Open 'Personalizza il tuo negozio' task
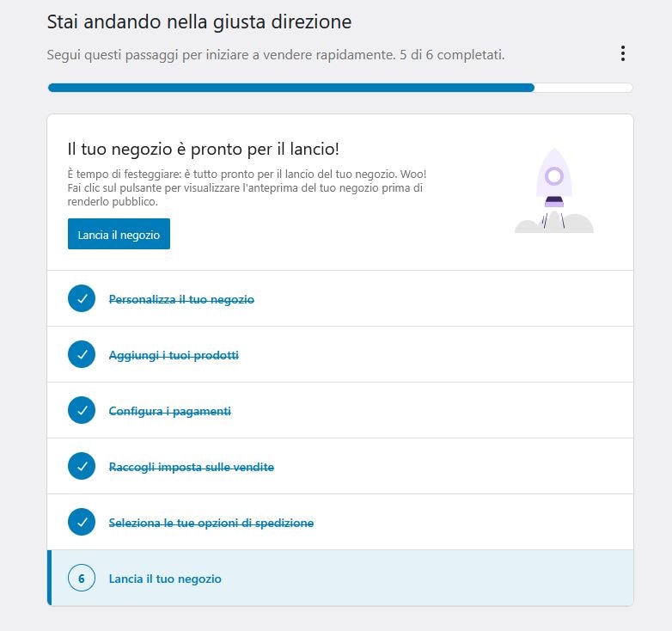Image resolution: width=672 pixels, height=631 pixels. click(x=339, y=299)
